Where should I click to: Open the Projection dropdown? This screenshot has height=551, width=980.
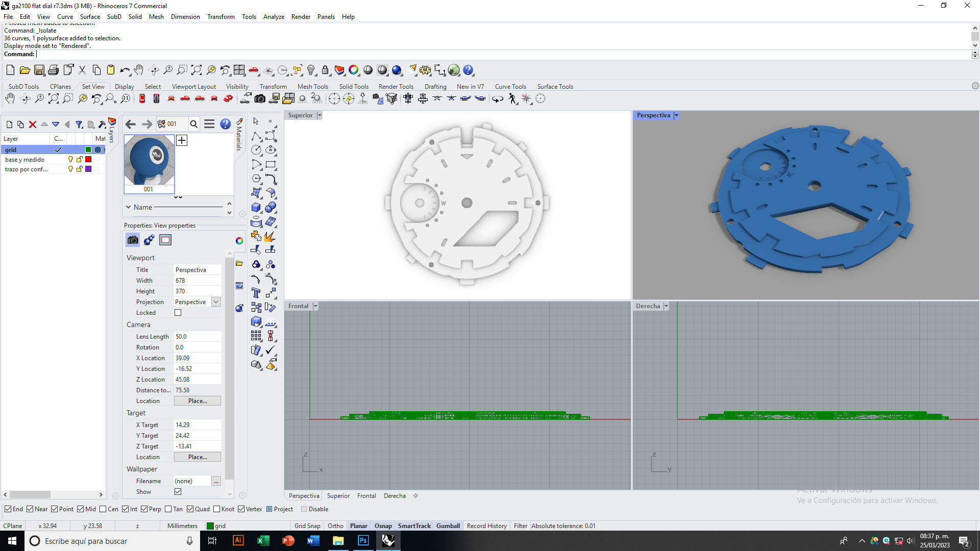[x=216, y=302]
